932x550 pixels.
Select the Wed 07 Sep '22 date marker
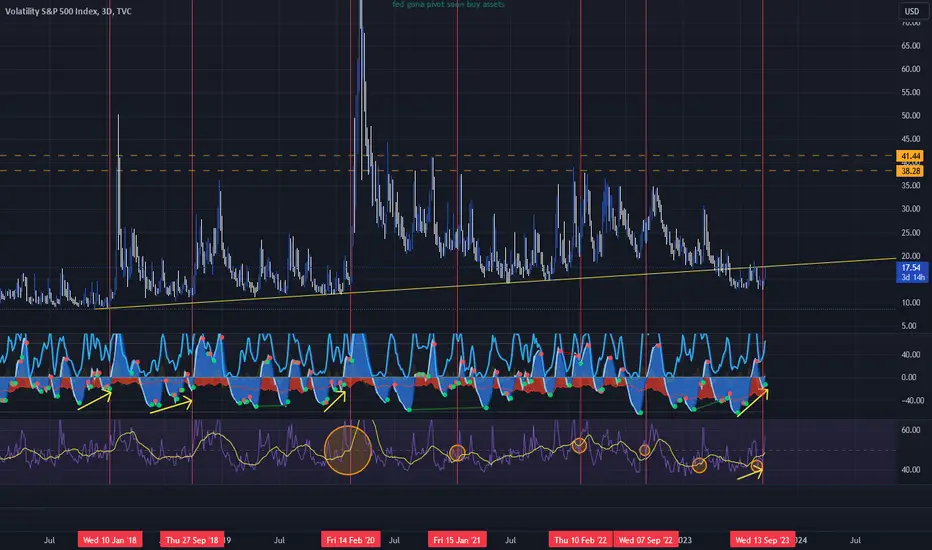point(646,540)
